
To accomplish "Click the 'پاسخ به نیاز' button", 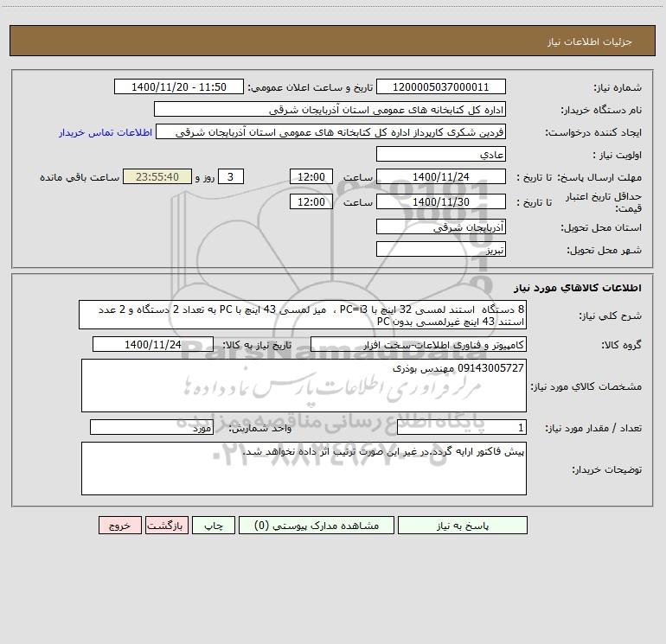I will [x=463, y=526].
